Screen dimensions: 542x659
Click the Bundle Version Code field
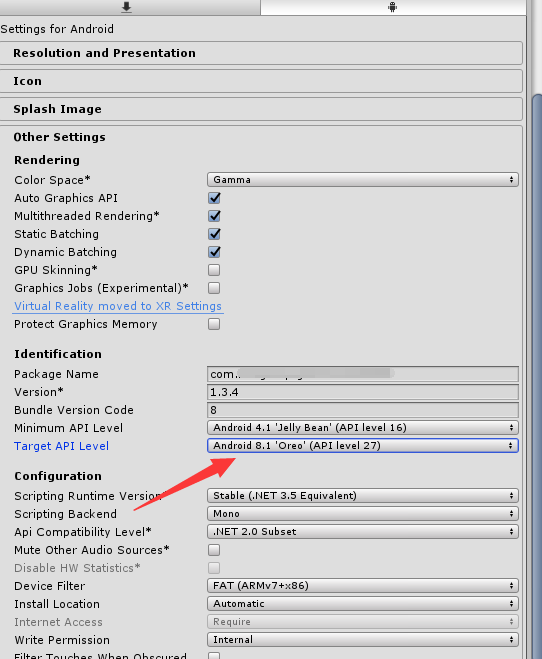tap(363, 410)
